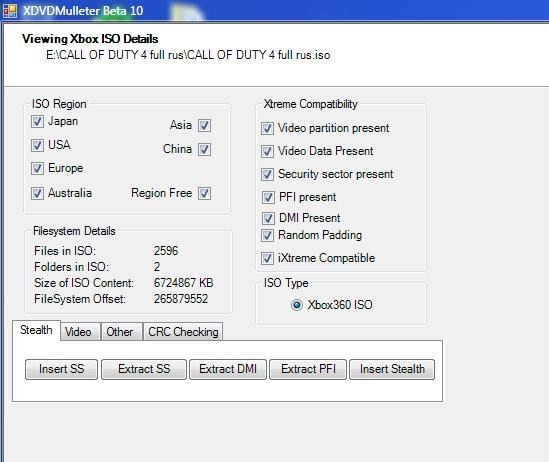Click the Extract PFI button
Image resolution: width=549 pixels, height=462 pixels.
point(308,369)
